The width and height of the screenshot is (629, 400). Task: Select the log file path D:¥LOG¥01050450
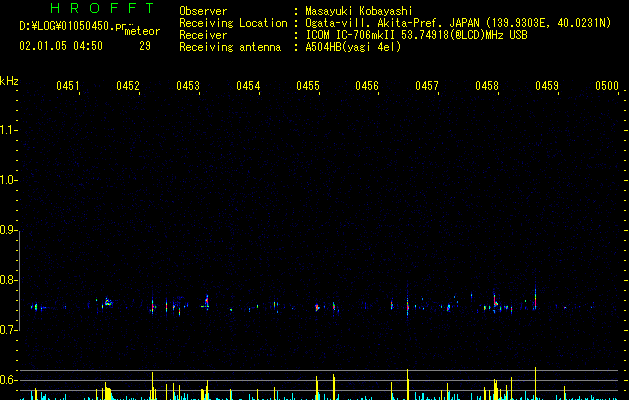(71, 26)
